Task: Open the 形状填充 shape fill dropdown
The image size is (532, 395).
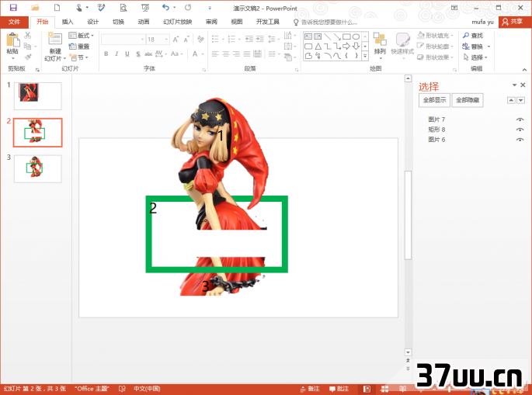Action: 453,35
